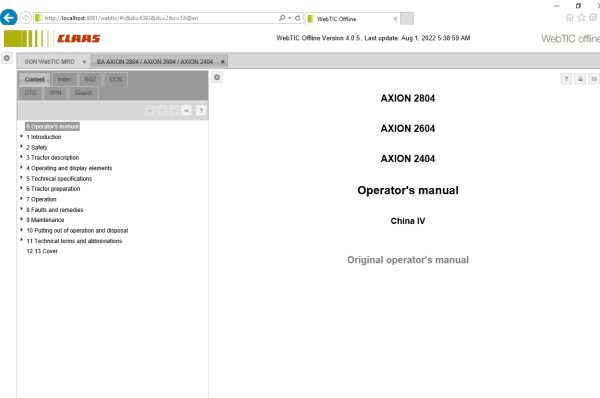Open the Search tab

(x=83, y=93)
